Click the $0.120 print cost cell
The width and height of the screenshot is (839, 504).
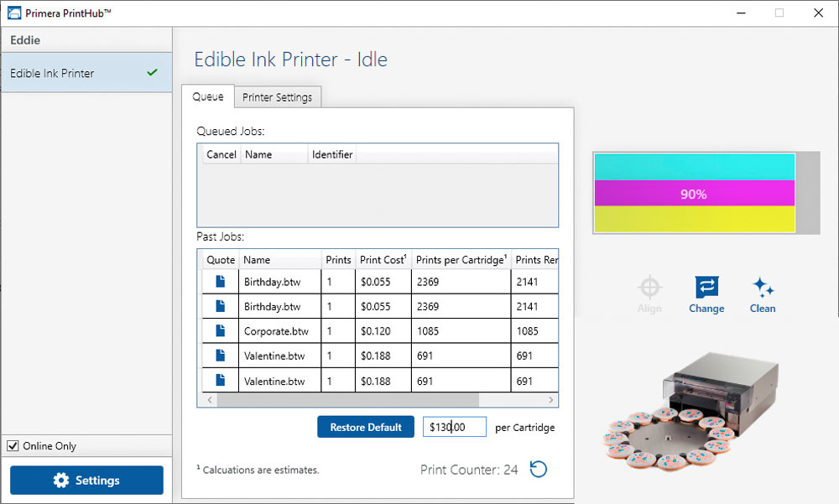pyautogui.click(x=383, y=331)
